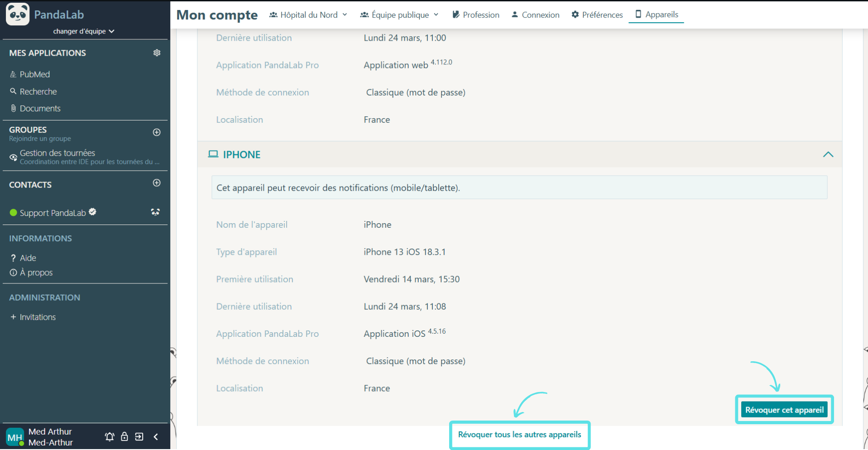
Task: Click the Recherche magnifier icon
Action: pos(13,91)
